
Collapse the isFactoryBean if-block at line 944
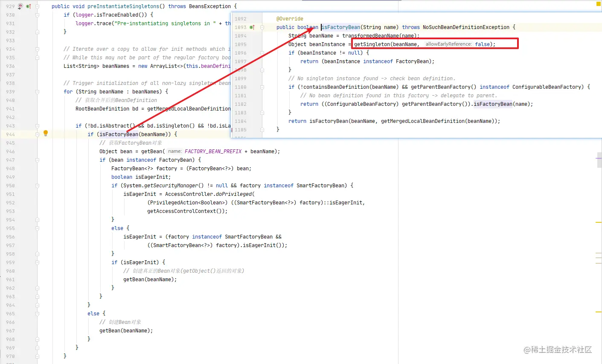pos(37,134)
